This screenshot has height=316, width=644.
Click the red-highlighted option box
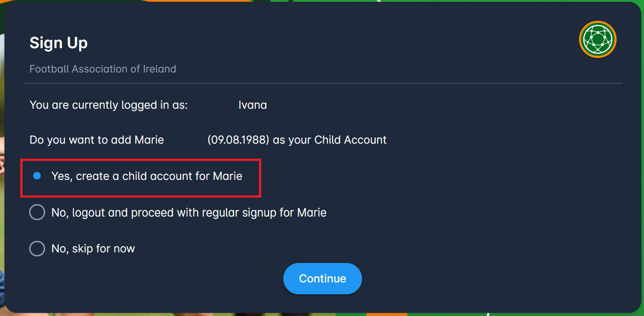click(x=141, y=178)
